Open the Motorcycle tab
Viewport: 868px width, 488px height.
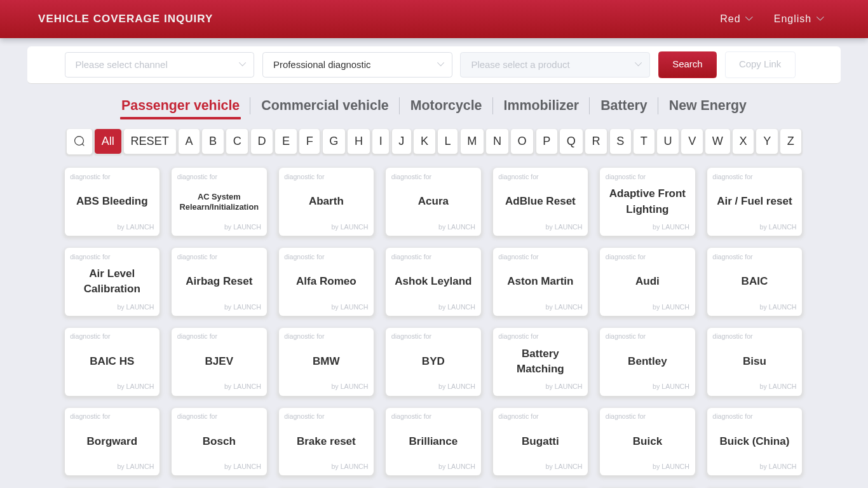(446, 105)
